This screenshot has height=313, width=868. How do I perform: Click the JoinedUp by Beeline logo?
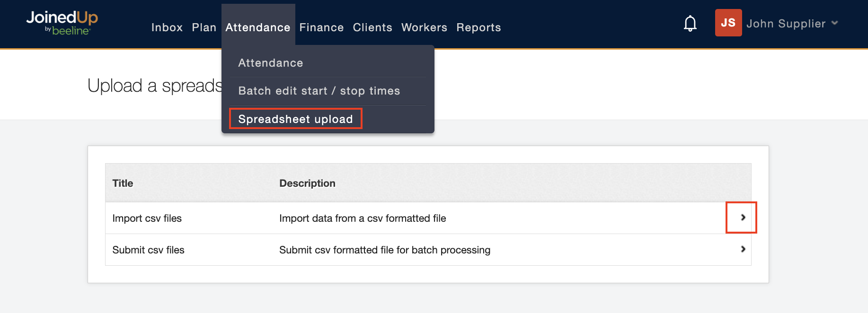[62, 23]
